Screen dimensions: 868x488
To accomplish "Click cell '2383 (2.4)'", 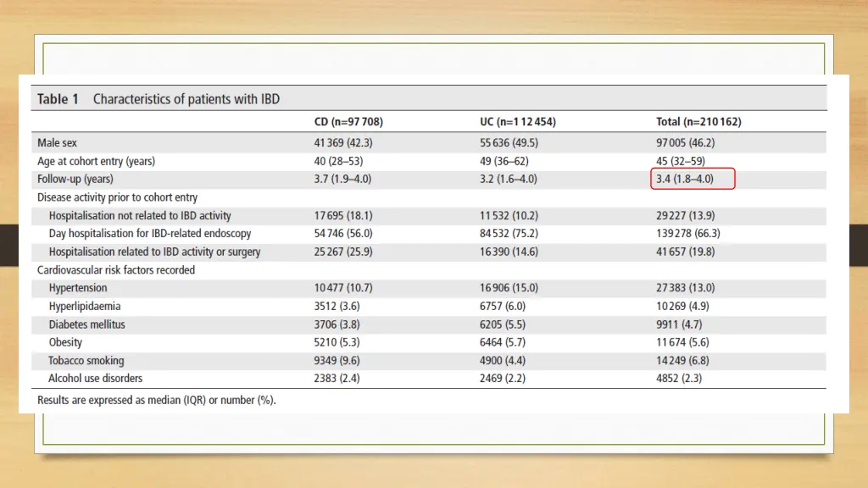I will click(337, 379).
